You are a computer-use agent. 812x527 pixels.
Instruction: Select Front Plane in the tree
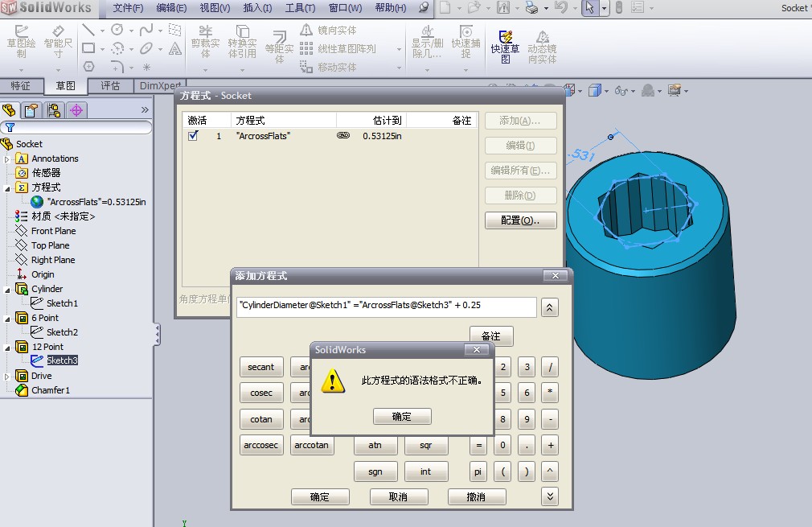click(x=53, y=231)
